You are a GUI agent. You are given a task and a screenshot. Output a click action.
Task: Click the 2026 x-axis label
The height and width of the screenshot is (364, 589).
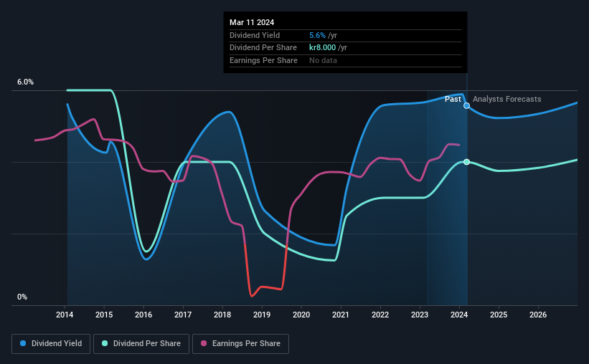coord(538,315)
